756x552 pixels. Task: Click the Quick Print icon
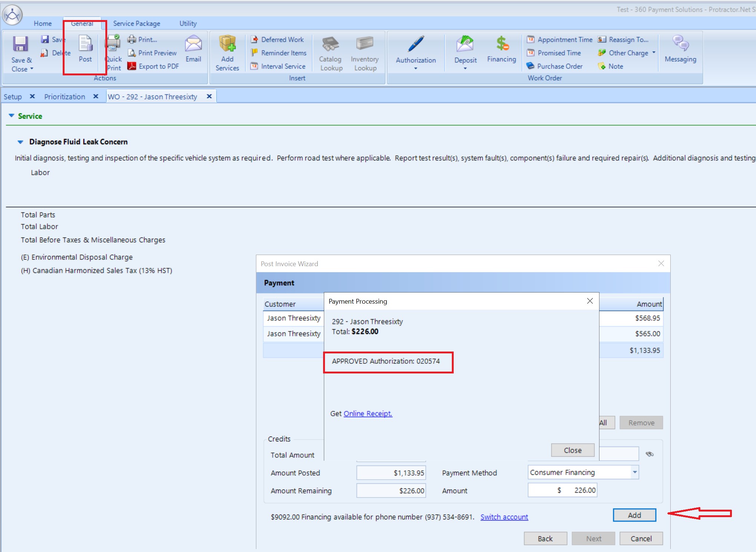coord(113,43)
